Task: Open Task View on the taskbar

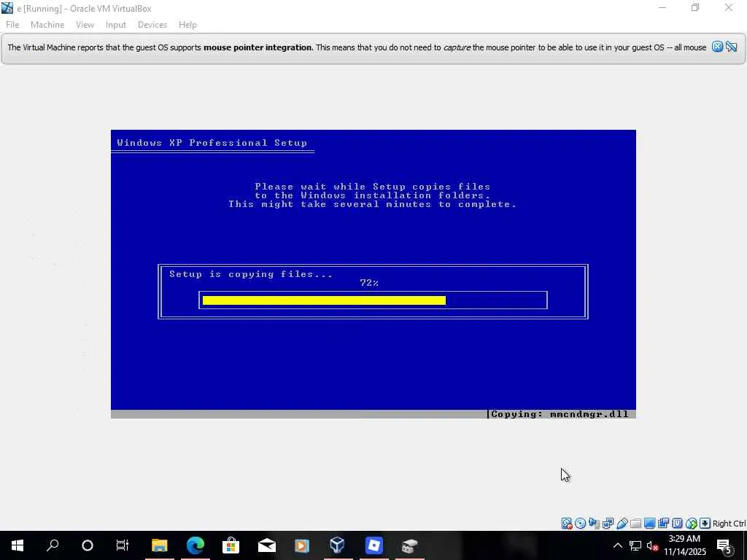Action: [123, 545]
